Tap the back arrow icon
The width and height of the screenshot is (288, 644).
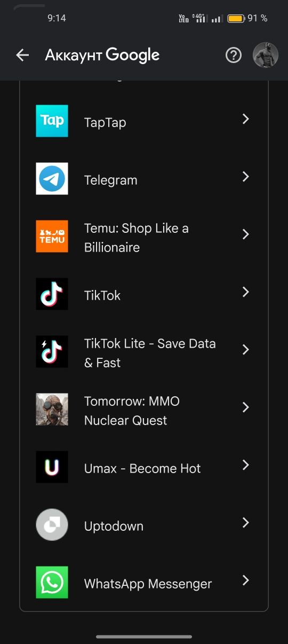(22, 55)
